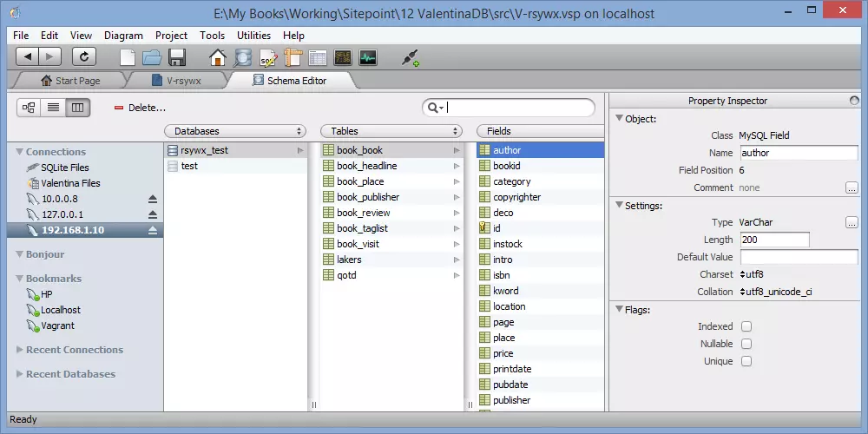868x434 pixels.
Task: Open the SQL editor pencil icon
Action: coord(268,57)
